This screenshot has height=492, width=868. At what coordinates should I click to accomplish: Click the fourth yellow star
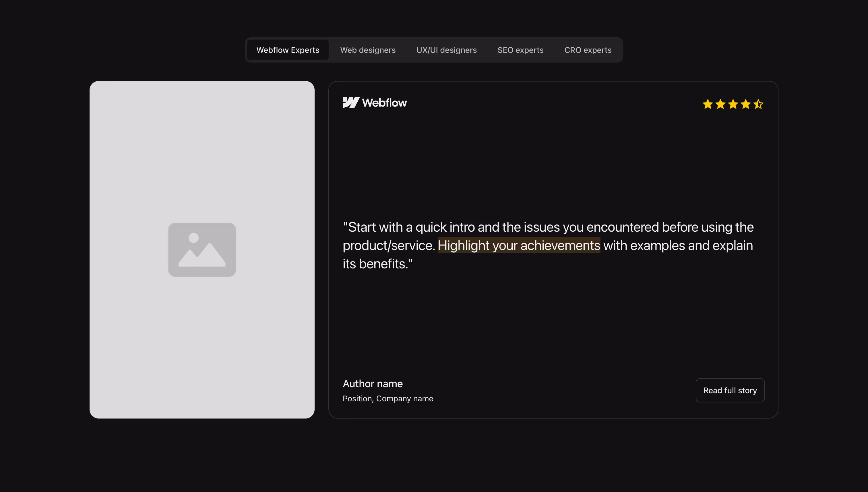tap(746, 104)
